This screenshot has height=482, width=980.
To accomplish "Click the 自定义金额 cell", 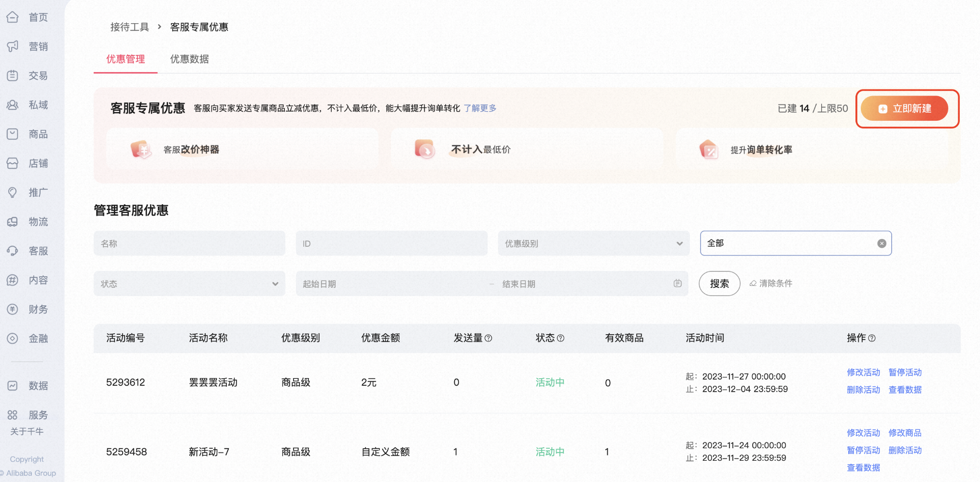I will (x=385, y=452).
